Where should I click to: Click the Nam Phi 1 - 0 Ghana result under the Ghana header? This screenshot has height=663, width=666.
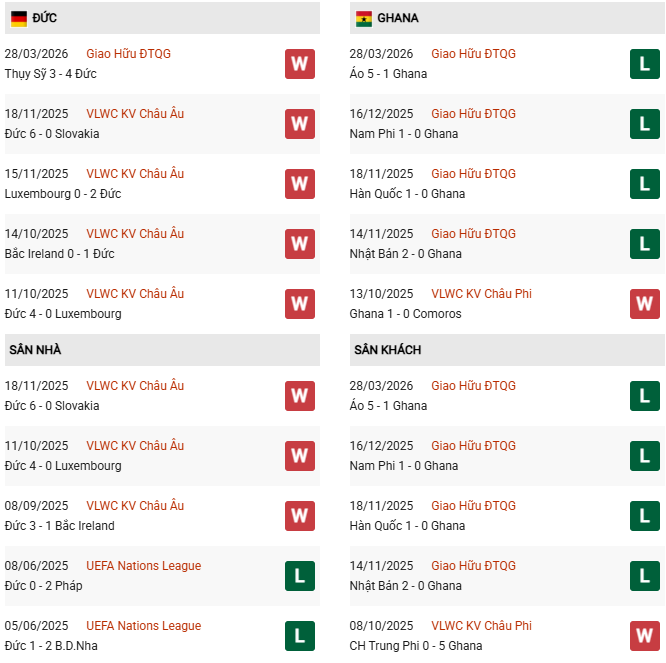click(x=404, y=134)
